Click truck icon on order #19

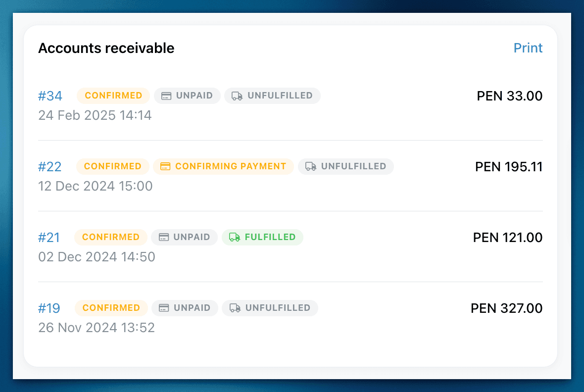(235, 308)
